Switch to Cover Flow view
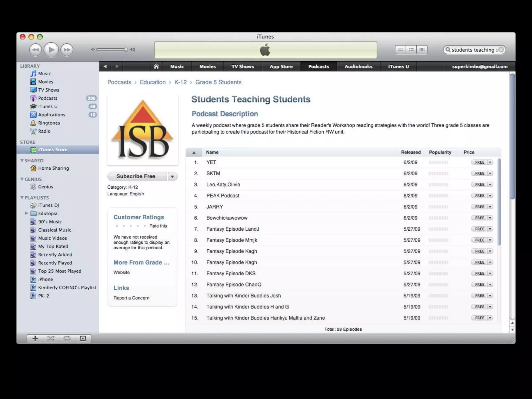 422,49
